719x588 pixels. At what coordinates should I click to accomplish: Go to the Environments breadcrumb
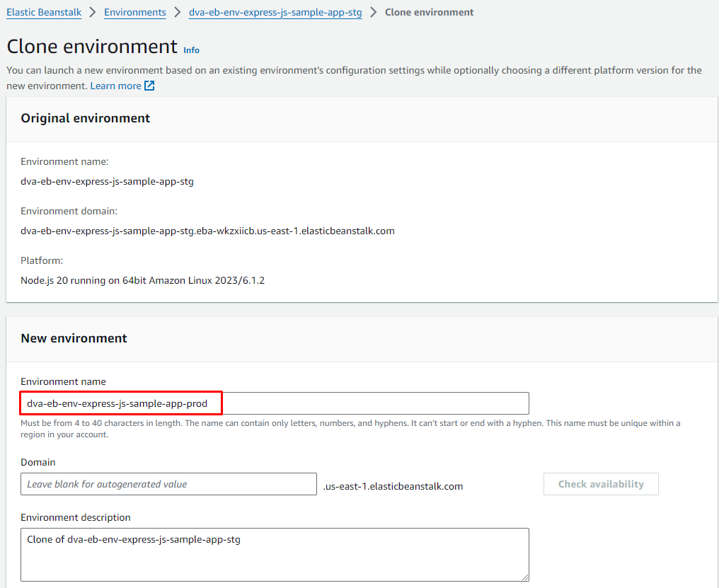coord(134,13)
